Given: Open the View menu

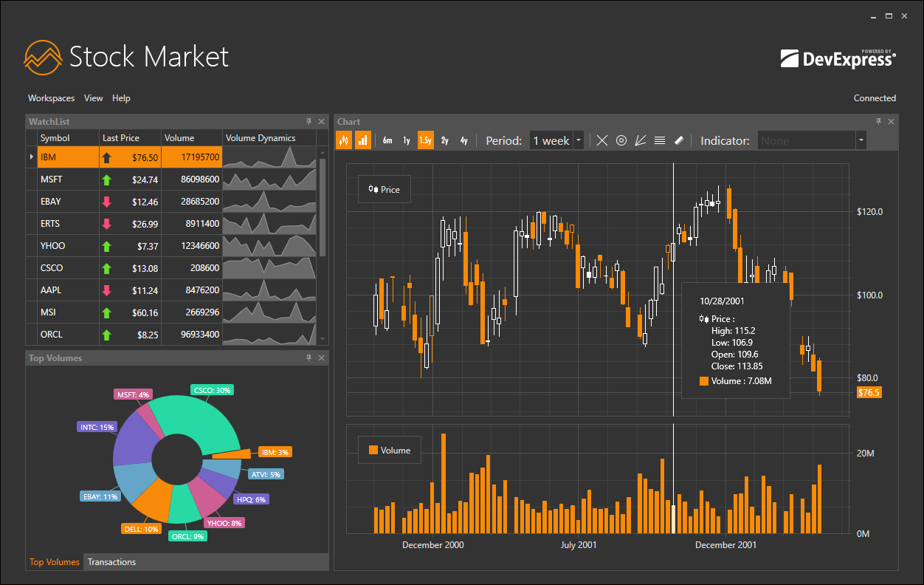Looking at the screenshot, I should point(94,98).
